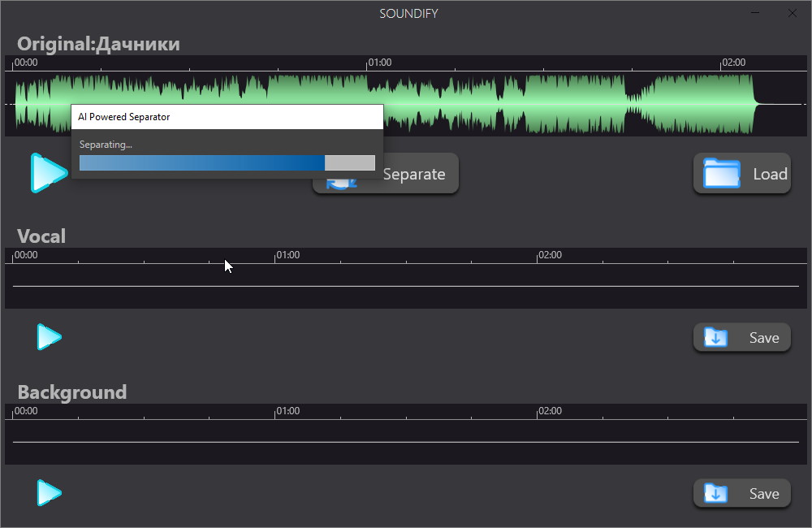Click the empty Vocal waveform area
The height and width of the screenshot is (528, 812).
[x=405, y=286]
